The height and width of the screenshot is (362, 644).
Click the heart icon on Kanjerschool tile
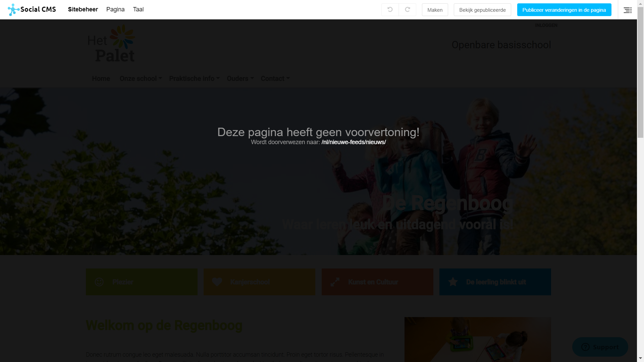[217, 282]
